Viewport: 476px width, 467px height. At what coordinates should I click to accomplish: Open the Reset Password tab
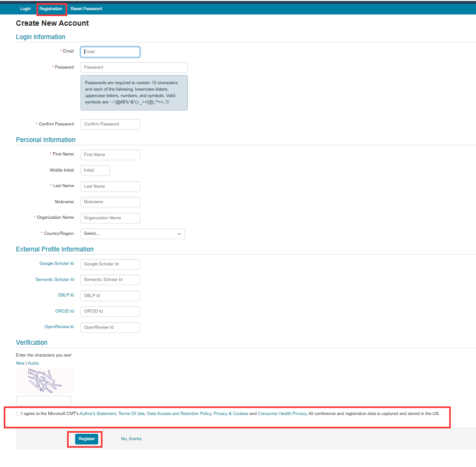click(86, 9)
